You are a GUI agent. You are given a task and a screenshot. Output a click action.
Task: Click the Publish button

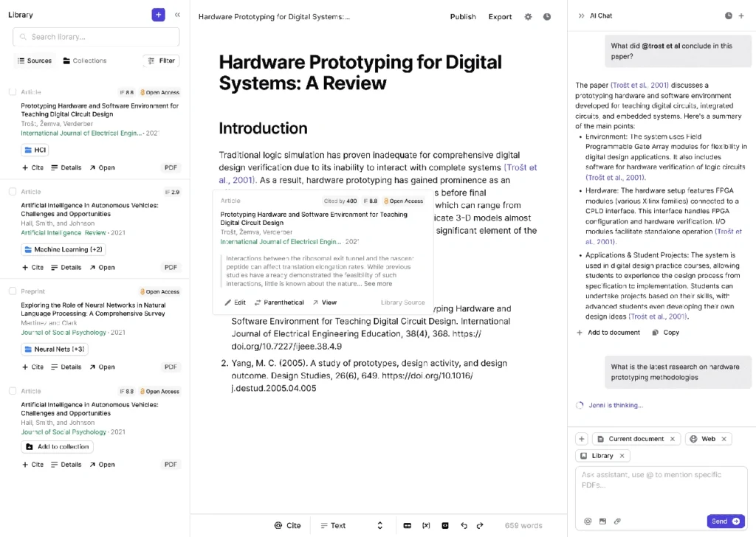tap(463, 17)
